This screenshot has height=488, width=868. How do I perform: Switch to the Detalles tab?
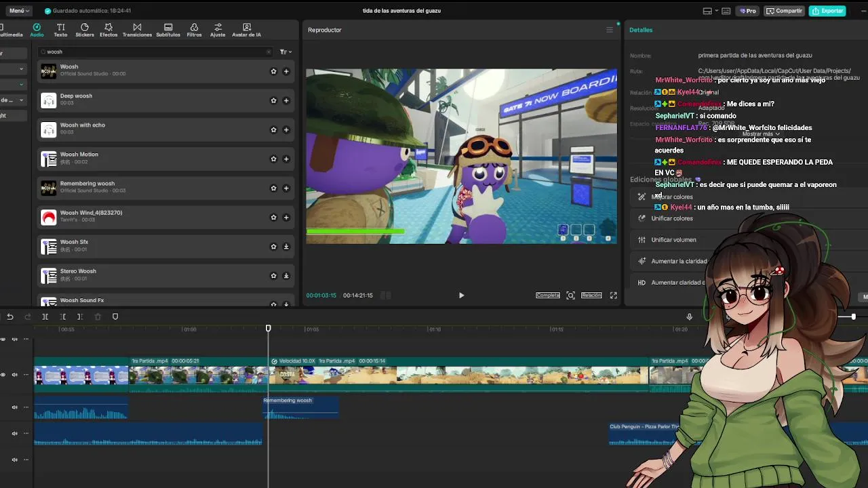tap(641, 30)
